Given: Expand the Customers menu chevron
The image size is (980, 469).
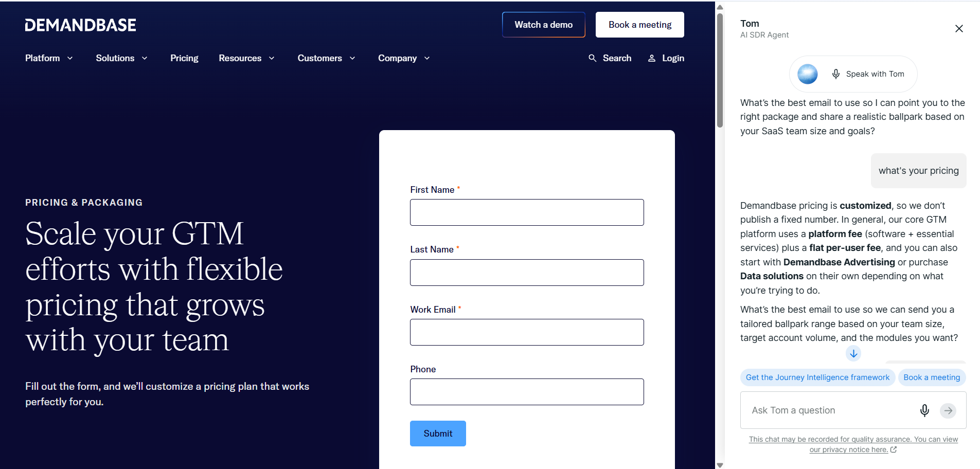Looking at the screenshot, I should coord(352,58).
